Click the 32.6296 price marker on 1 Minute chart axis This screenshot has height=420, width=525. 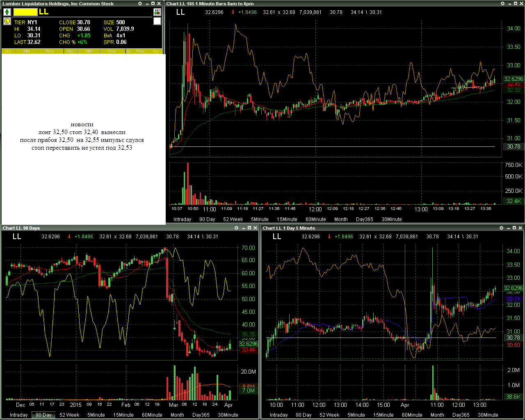(514, 79)
